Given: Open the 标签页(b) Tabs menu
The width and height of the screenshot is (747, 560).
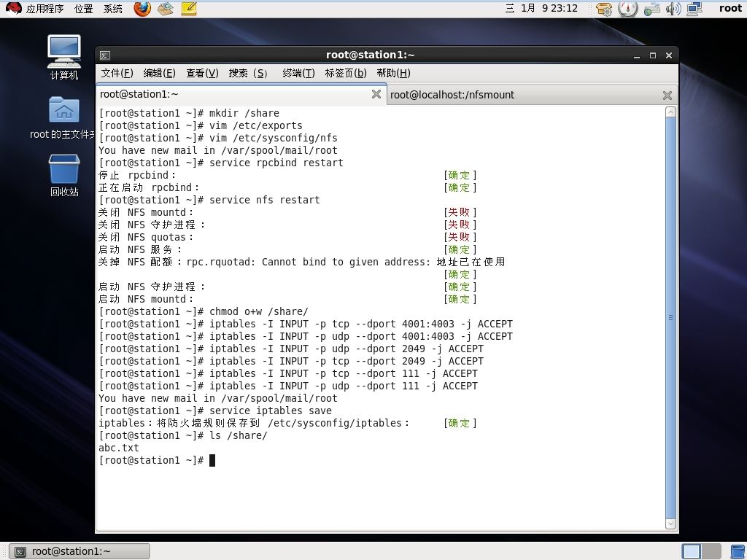Looking at the screenshot, I should pyautogui.click(x=345, y=73).
